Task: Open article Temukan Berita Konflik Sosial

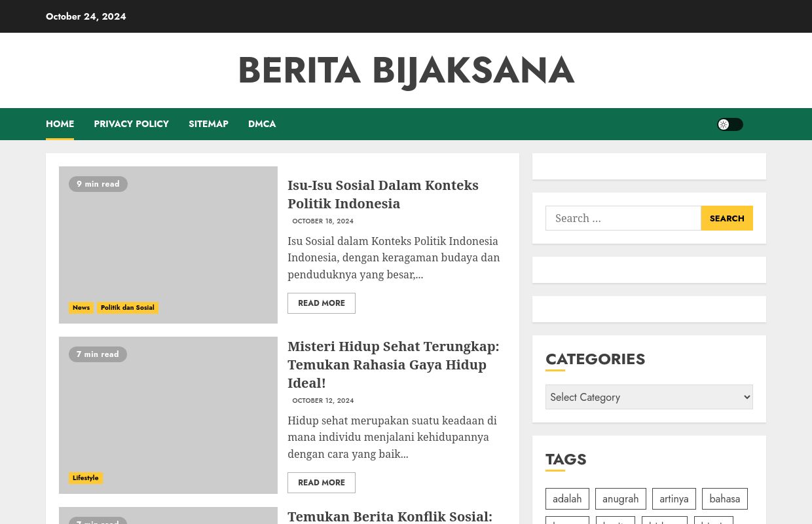Action: tap(390, 517)
